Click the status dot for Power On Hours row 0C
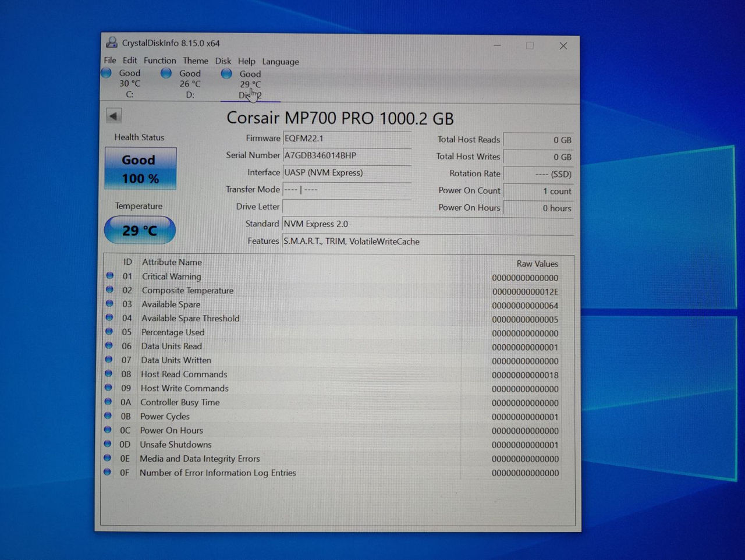 point(108,430)
